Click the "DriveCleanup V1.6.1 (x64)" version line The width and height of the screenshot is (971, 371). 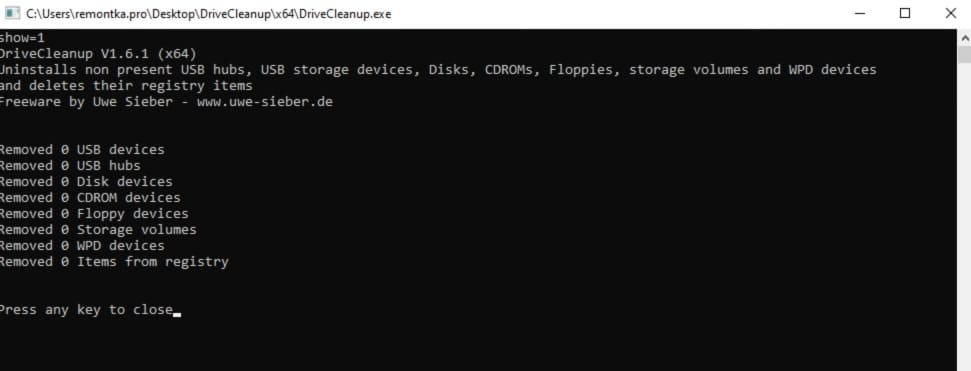(98, 53)
